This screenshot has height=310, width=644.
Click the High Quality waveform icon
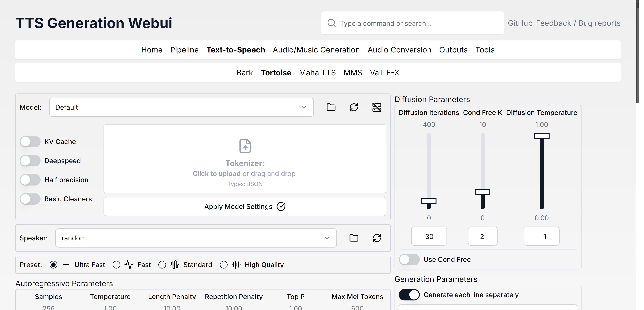click(236, 265)
